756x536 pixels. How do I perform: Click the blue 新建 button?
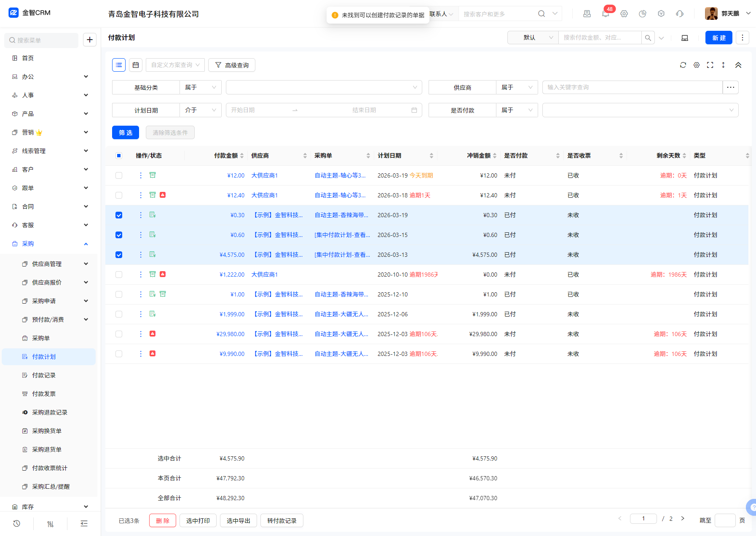pos(718,38)
